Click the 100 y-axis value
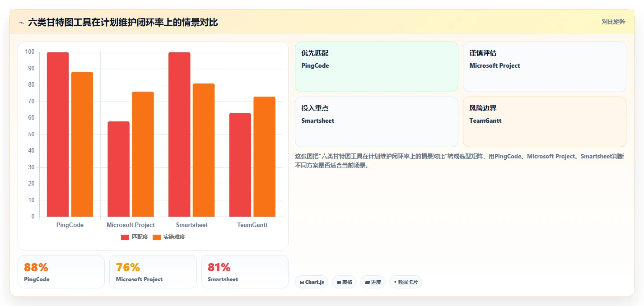 coord(30,52)
